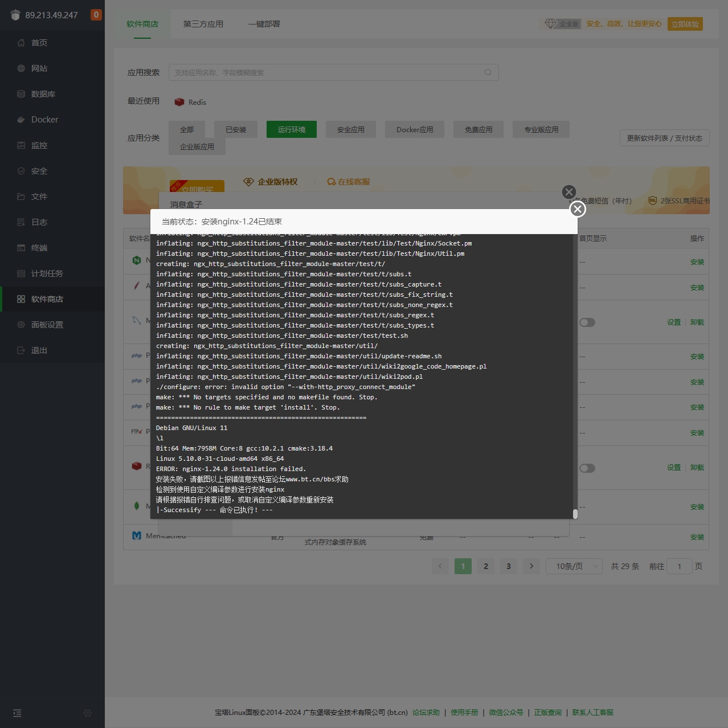This screenshot has width=728, height=728.
Task: Click the 文件 folder icon in sidebar
Action: [21, 197]
